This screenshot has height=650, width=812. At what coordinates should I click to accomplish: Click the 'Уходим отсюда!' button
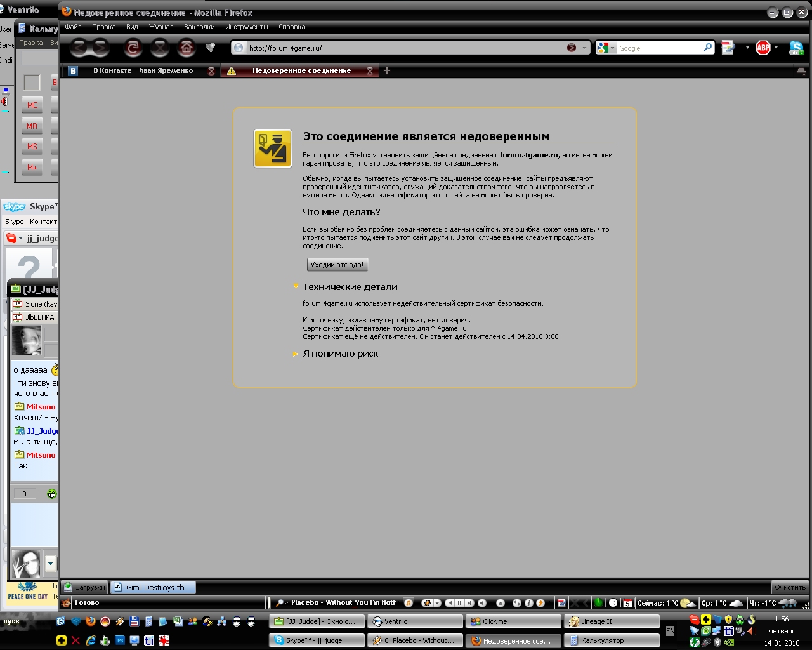coord(337,265)
